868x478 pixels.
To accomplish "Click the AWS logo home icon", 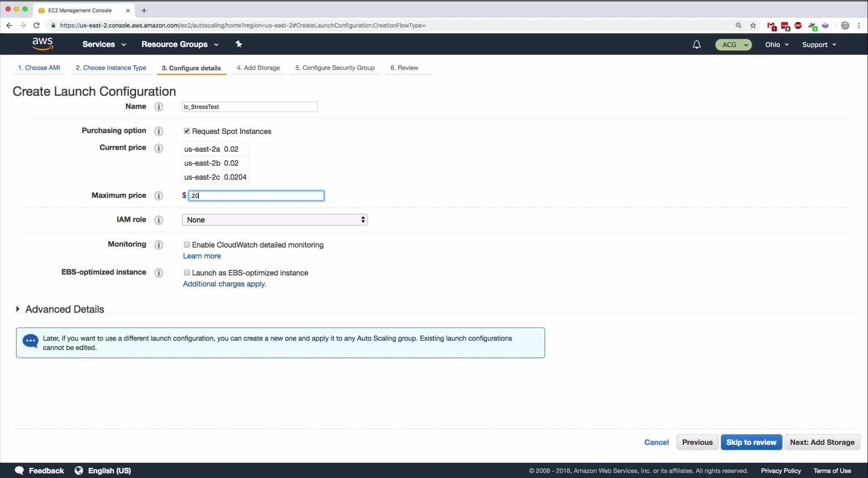I will [x=42, y=44].
